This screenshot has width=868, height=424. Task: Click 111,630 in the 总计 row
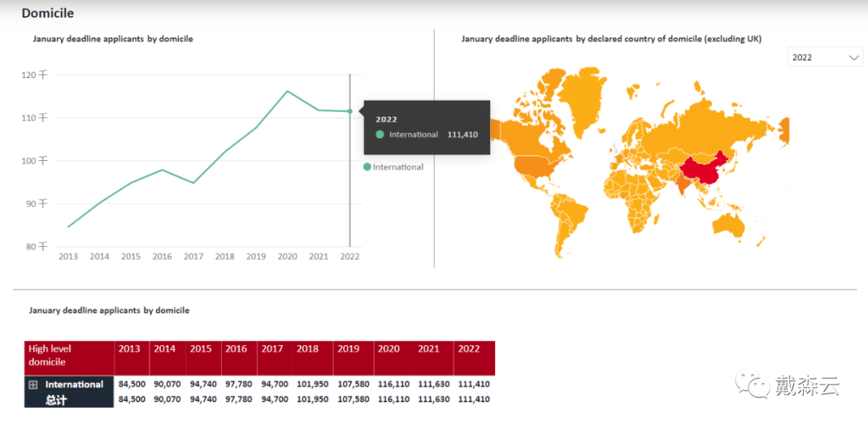tap(433, 399)
